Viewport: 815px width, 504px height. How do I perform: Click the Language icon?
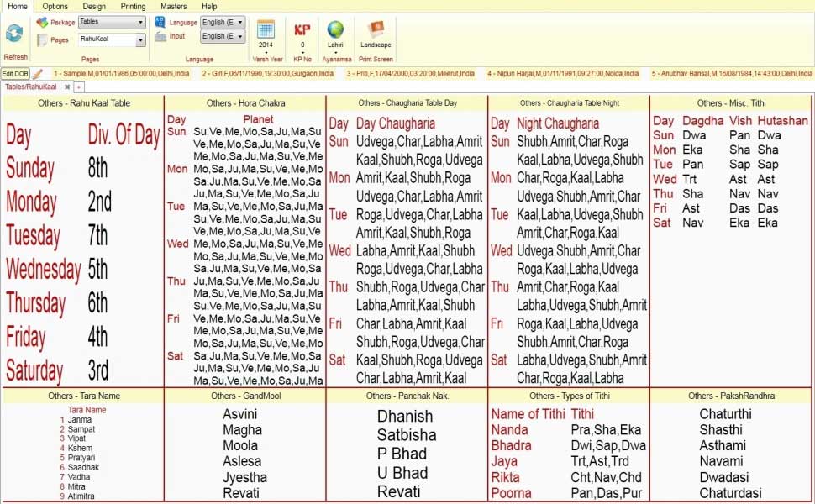(160, 23)
